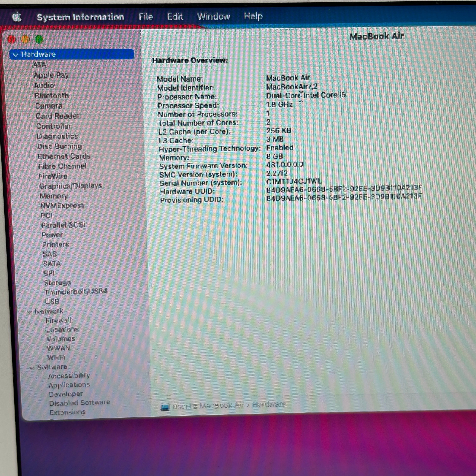Viewport: 476px width, 476px height.
Task: Click the 2.27f2 SMC version value
Action: [x=277, y=173]
